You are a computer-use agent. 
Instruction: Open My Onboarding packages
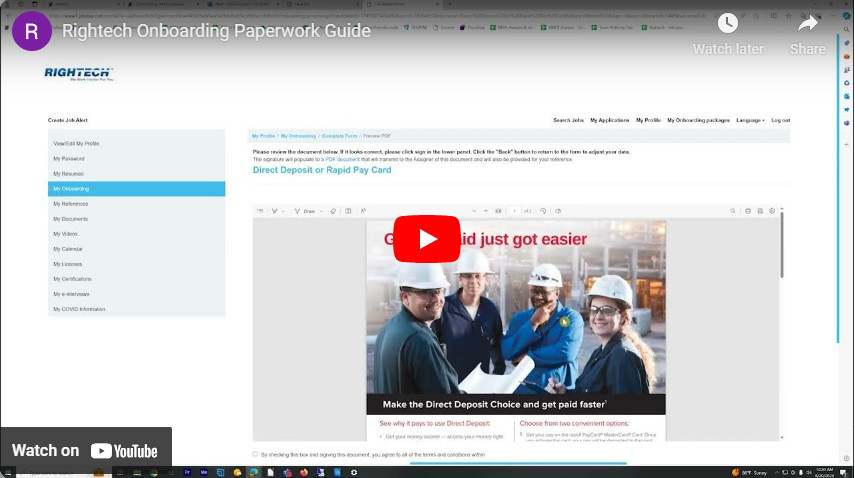699,120
